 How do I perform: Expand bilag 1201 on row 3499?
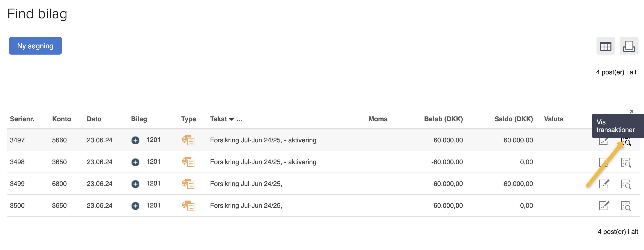point(135,184)
